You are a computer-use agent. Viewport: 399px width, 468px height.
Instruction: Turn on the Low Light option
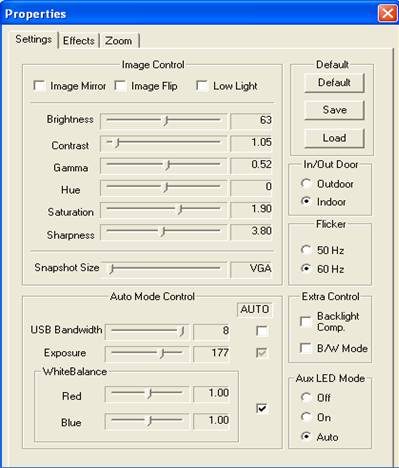click(x=202, y=86)
